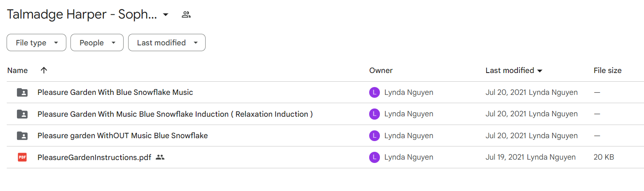This screenshot has height=191, width=644.
Task: Open the People filter dropdown
Action: [97, 42]
